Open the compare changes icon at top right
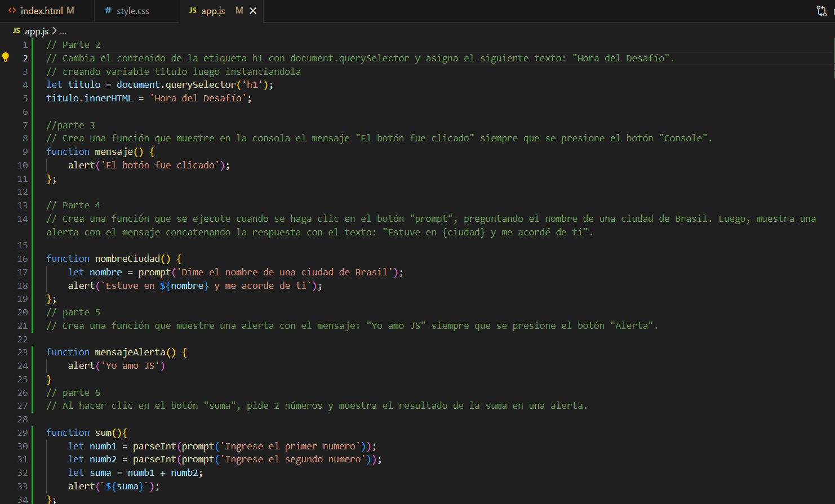This screenshot has height=504, width=835. (821, 11)
